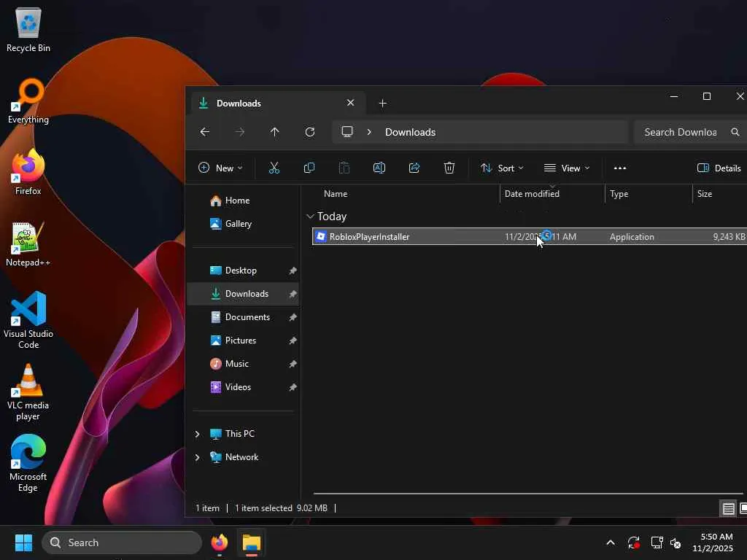Collapse the Today group
The image size is (747, 560).
[310, 217]
